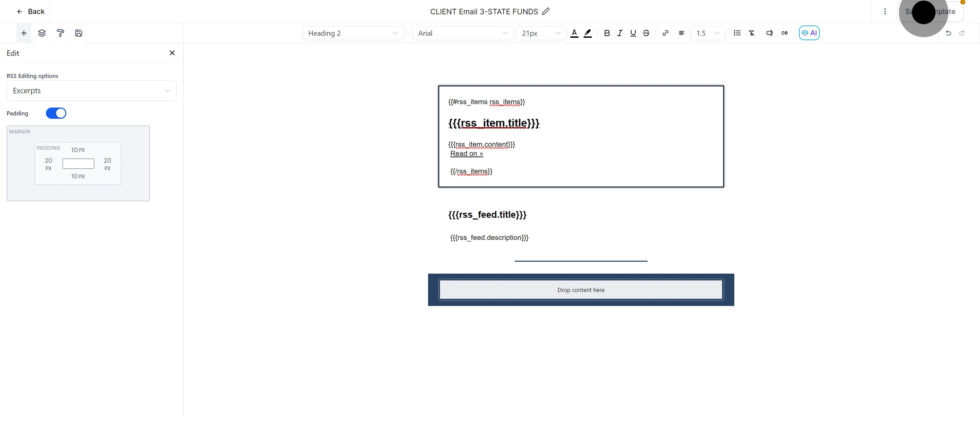The height and width of the screenshot is (422, 980).
Task: Insert a hyperlink with link icon
Action: [665, 33]
